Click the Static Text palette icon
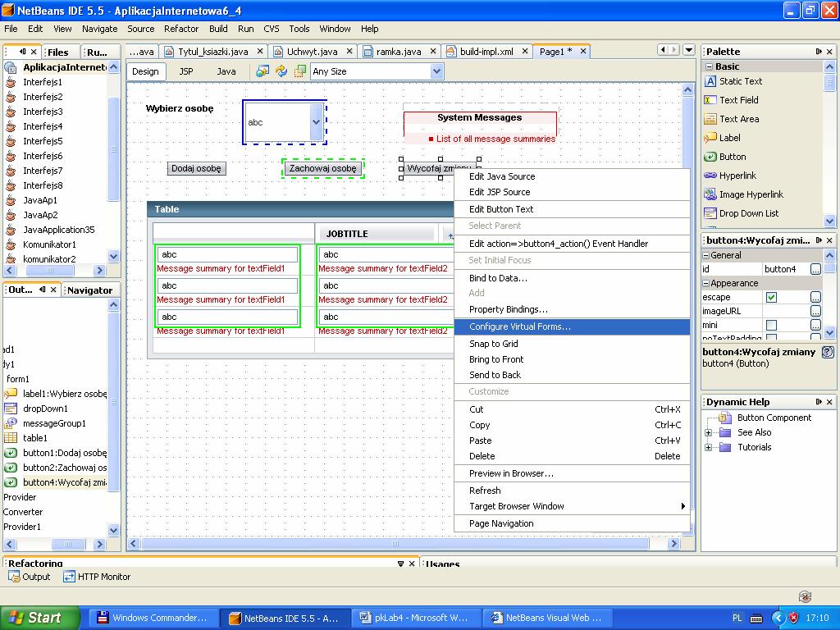The image size is (840, 630). pos(710,81)
